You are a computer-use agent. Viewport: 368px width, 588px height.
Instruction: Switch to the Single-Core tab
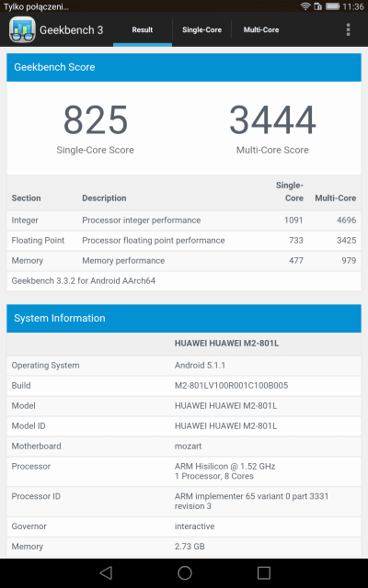(x=202, y=30)
